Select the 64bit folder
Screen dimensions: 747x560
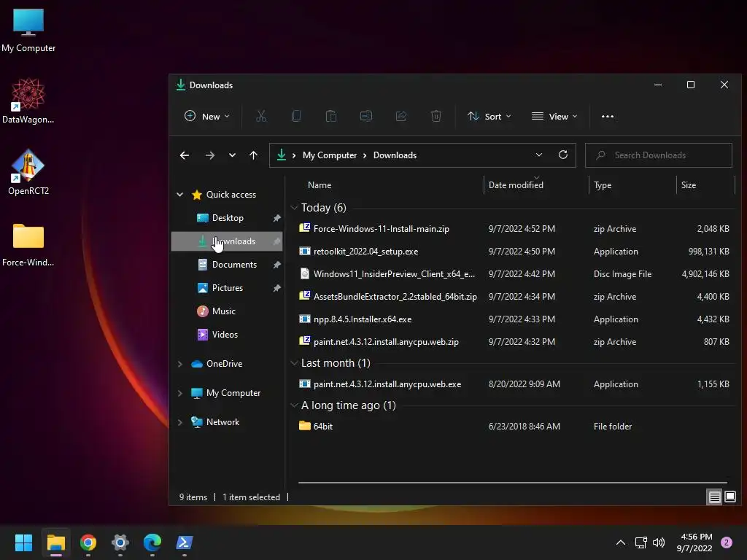[514, 426]
